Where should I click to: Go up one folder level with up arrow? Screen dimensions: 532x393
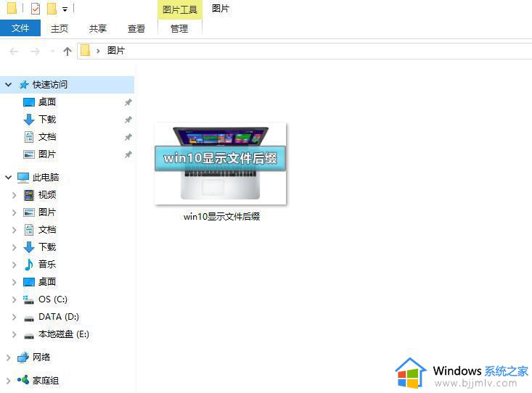coord(67,51)
